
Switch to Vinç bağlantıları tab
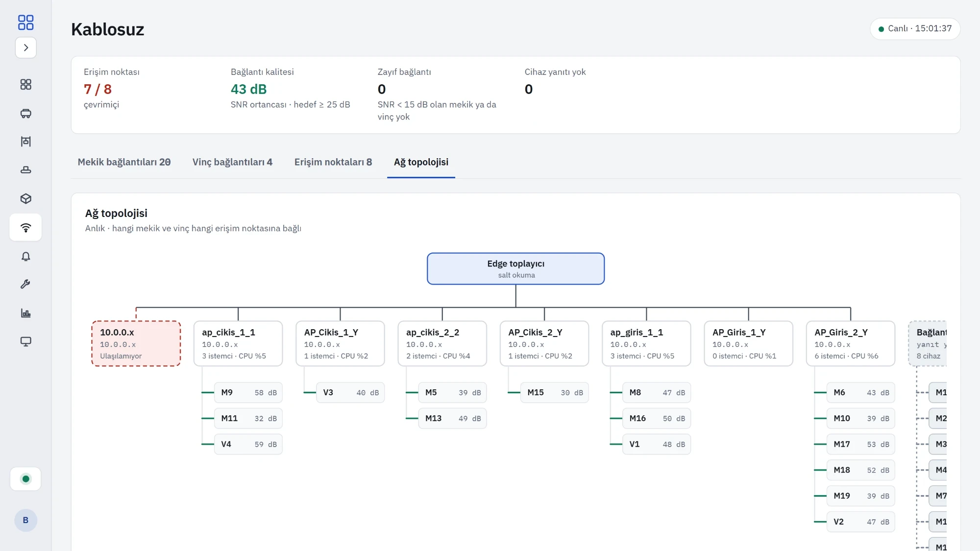tap(232, 162)
